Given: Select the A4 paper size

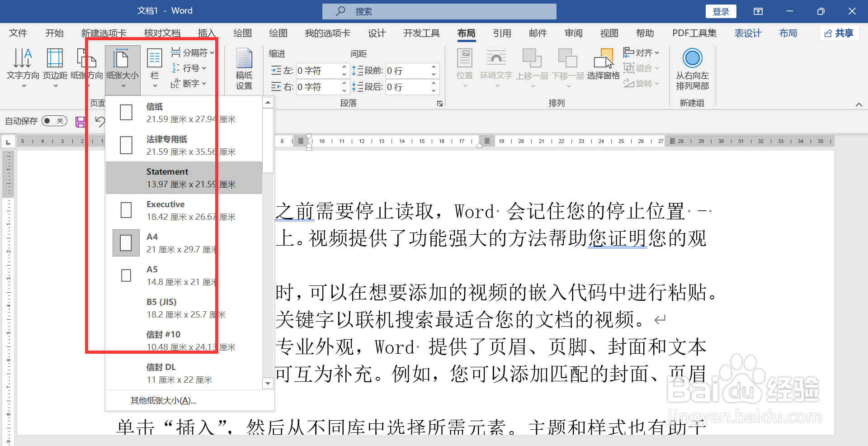Looking at the screenshot, I should pyautogui.click(x=184, y=243).
